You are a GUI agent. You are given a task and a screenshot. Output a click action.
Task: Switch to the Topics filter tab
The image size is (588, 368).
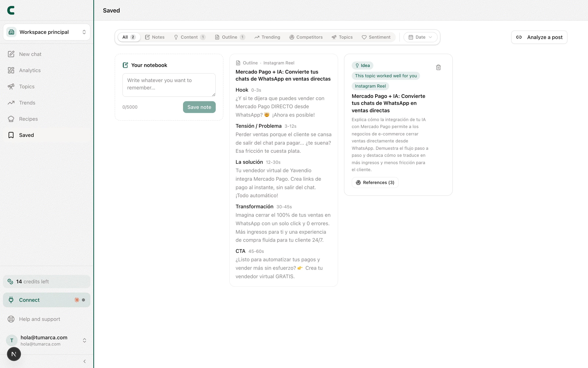pyautogui.click(x=342, y=37)
